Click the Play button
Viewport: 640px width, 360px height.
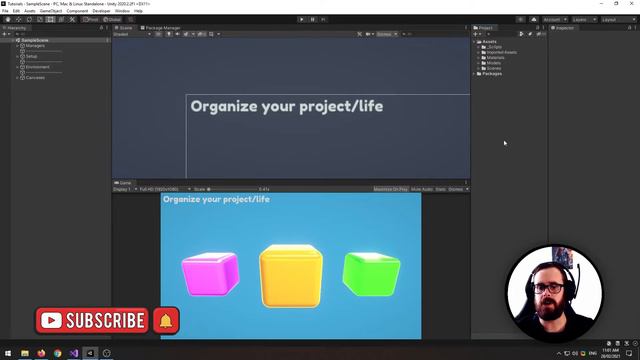coord(302,19)
